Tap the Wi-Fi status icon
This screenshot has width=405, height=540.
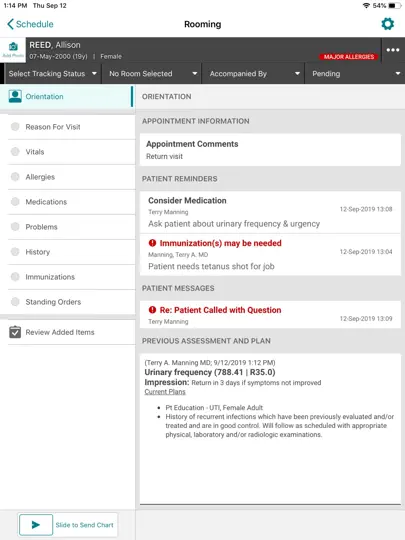(366, 6)
